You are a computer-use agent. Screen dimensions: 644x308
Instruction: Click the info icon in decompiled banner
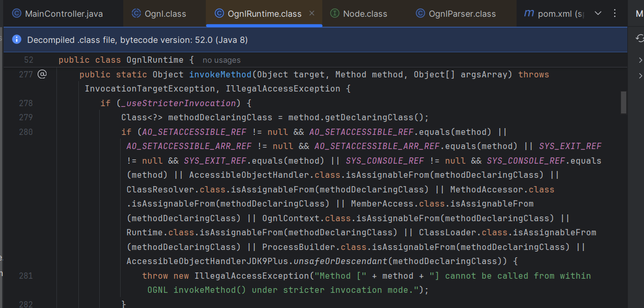click(x=17, y=40)
